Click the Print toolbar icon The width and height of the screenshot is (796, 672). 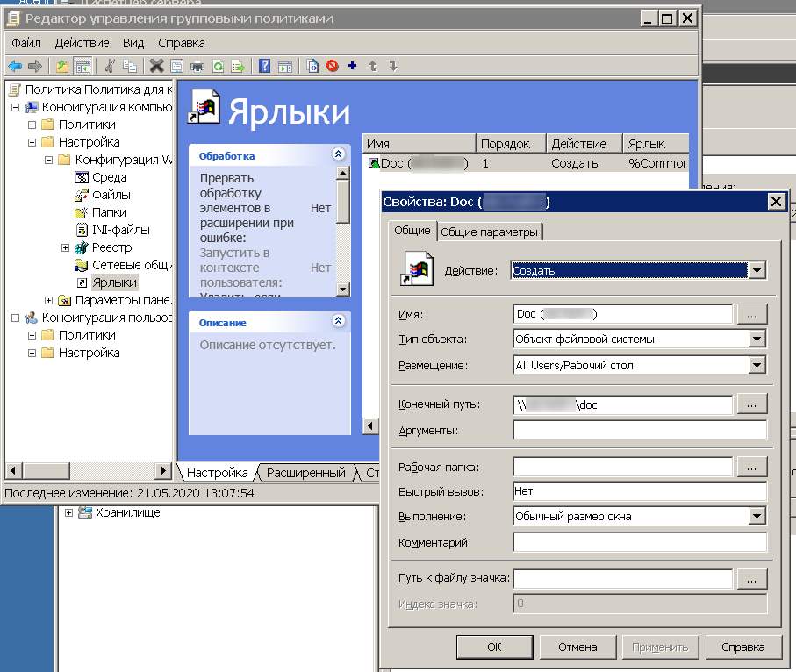(197, 66)
